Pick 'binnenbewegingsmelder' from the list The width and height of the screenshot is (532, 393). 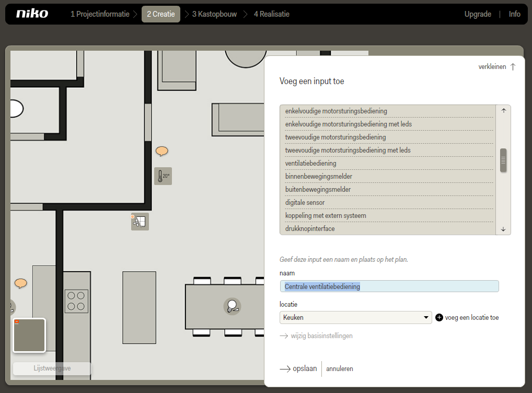tap(389, 177)
